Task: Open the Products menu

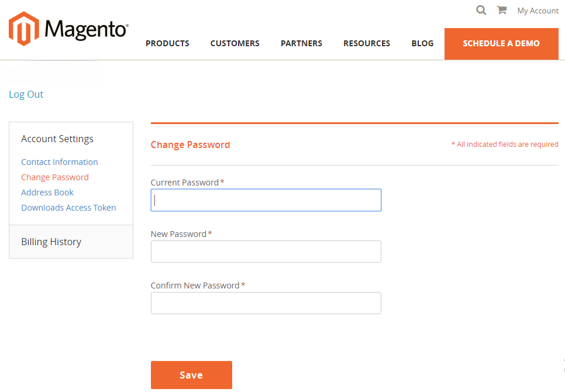Action: (167, 43)
